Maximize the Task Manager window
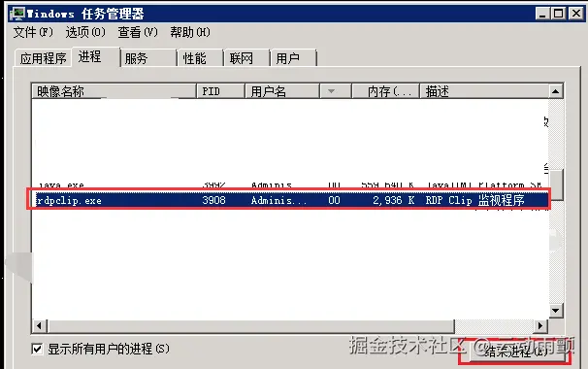This screenshot has width=588, height=369. [x=558, y=15]
